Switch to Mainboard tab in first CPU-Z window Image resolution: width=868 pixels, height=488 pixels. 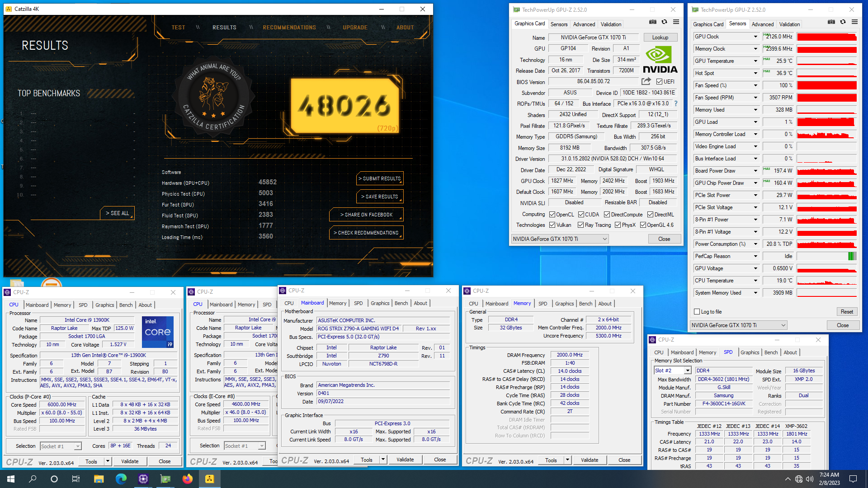[x=37, y=305]
